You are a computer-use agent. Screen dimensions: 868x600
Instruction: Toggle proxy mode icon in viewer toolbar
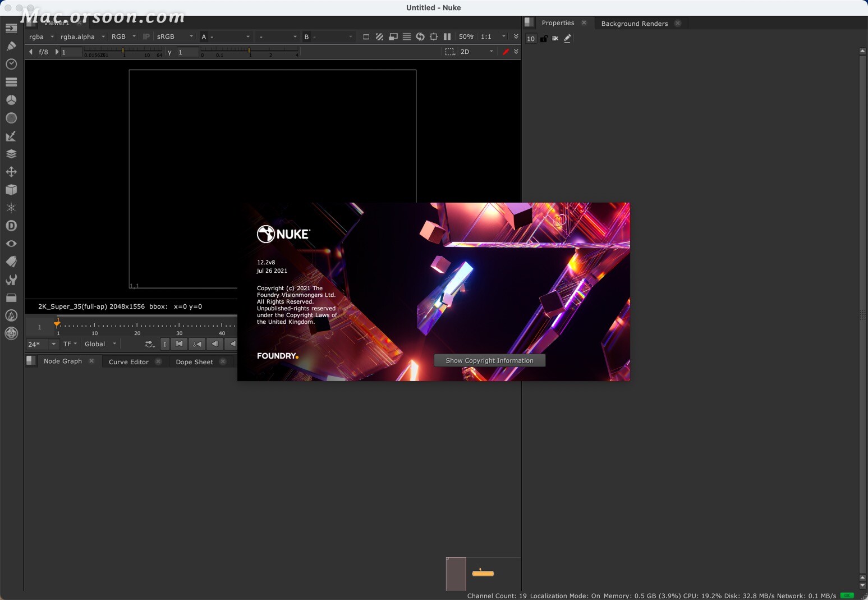(393, 36)
